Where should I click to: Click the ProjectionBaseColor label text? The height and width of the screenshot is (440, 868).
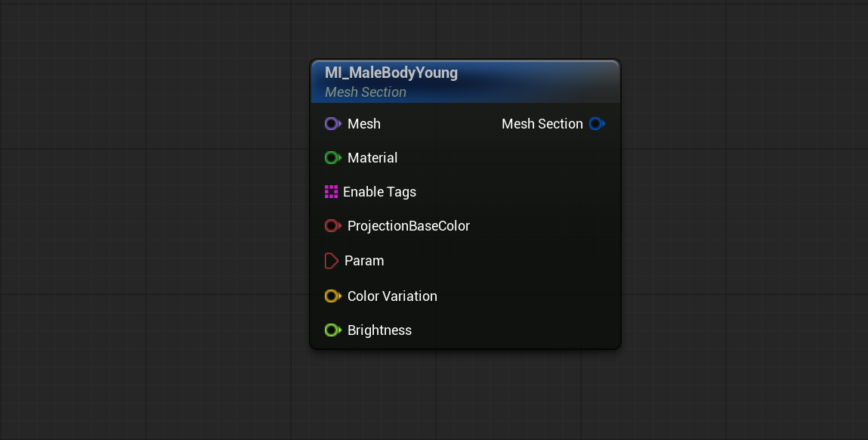[409, 226]
